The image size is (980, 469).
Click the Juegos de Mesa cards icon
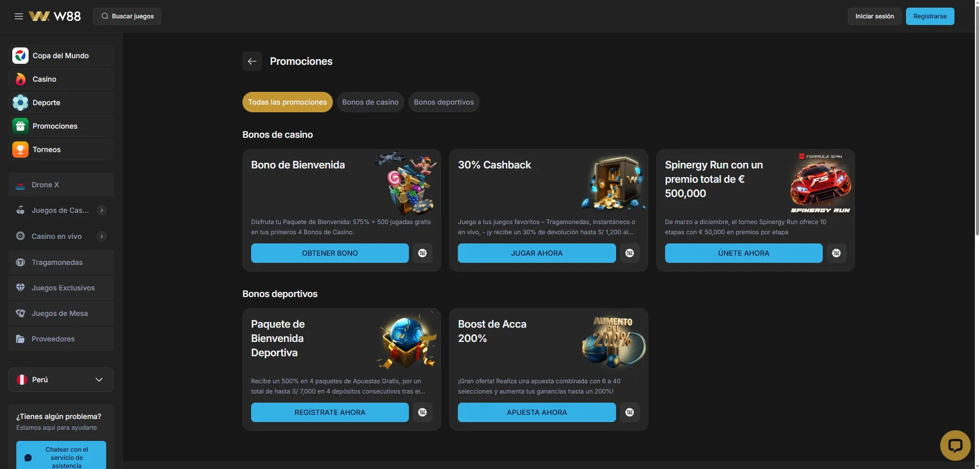click(20, 313)
